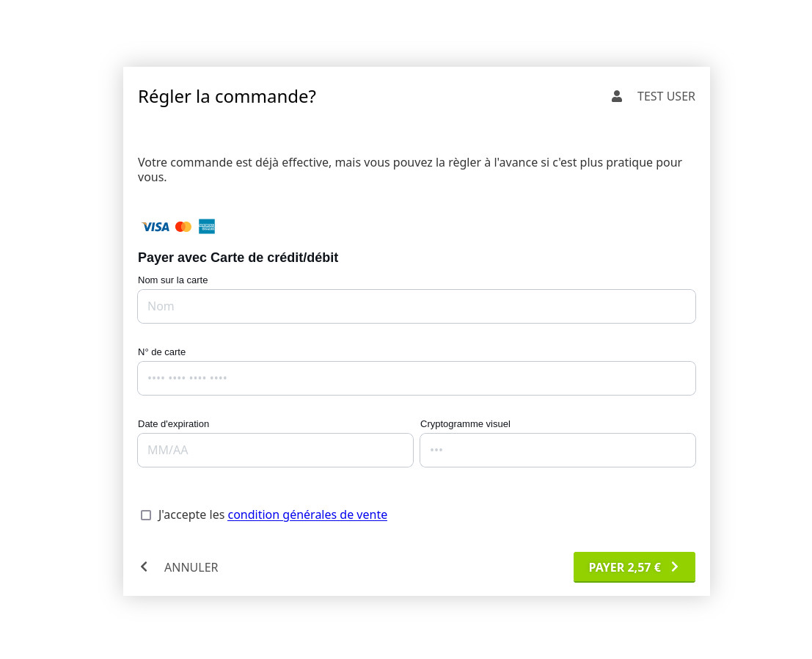The height and width of the screenshot is (659, 812).
Task: Focus the Nom card name field
Action: 417,307
